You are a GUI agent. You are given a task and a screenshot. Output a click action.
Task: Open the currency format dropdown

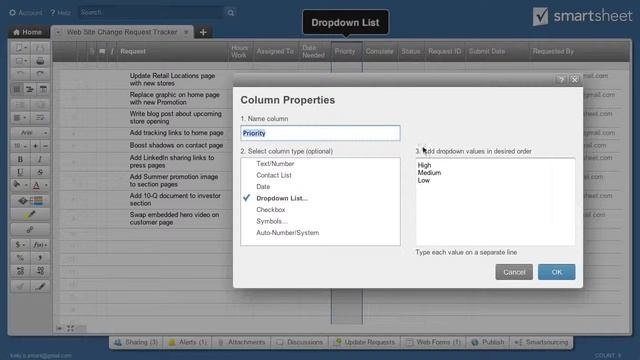20,245
